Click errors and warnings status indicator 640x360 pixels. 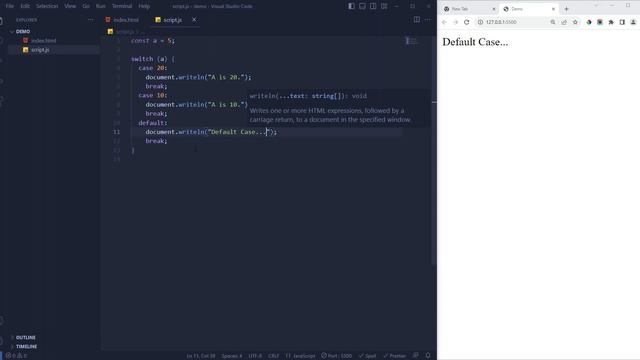pyautogui.click(x=16, y=356)
